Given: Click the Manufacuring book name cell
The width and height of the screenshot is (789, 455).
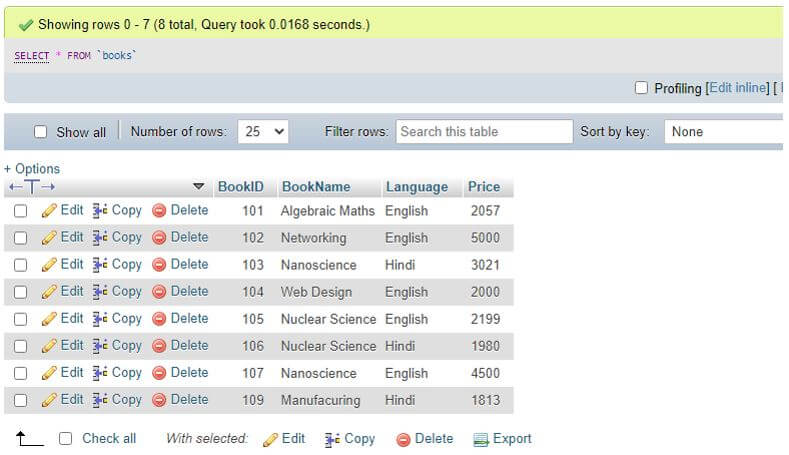Looking at the screenshot, I should (321, 401).
